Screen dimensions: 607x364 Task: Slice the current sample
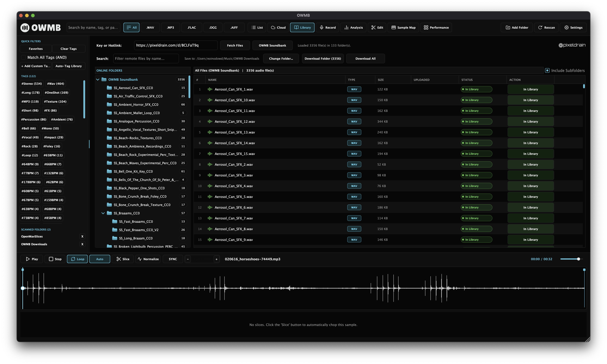pyautogui.click(x=123, y=259)
